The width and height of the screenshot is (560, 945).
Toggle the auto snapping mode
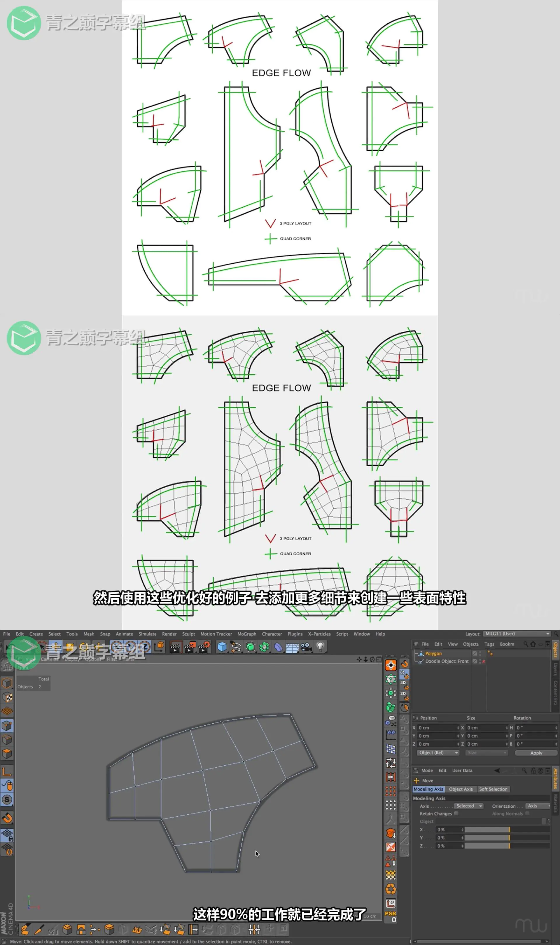pyautogui.click(x=404, y=673)
